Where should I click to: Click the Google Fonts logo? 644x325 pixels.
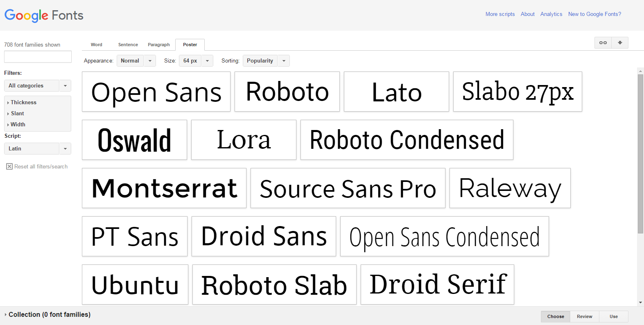[44, 16]
